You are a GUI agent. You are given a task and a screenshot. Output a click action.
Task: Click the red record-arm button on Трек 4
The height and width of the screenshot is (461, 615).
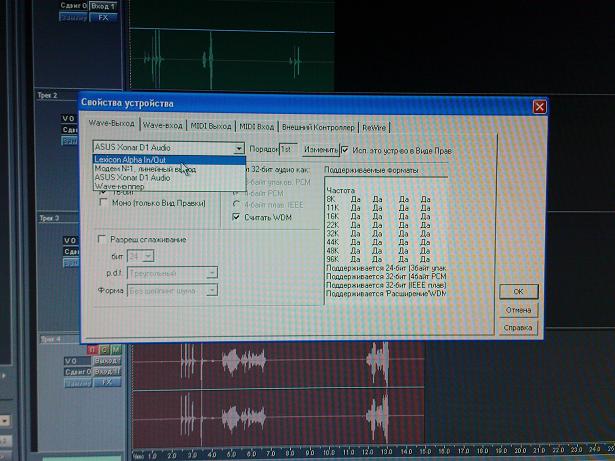pos(93,349)
